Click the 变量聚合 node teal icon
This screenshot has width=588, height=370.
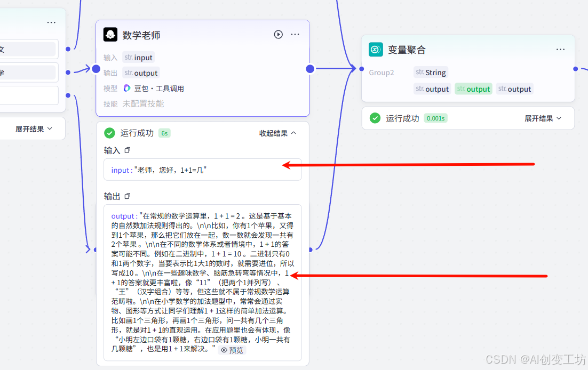pyautogui.click(x=376, y=49)
